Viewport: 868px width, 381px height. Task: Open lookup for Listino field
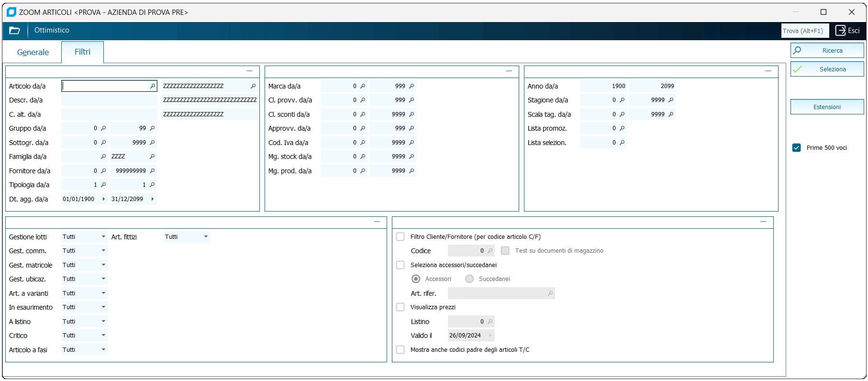pos(490,322)
